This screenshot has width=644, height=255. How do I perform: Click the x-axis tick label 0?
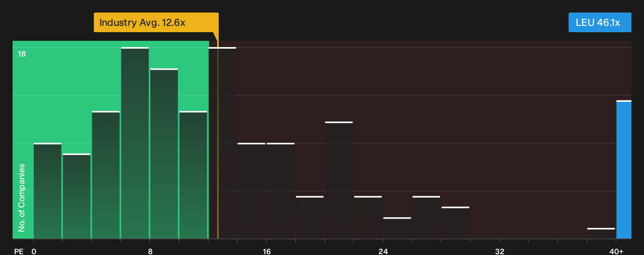pyautogui.click(x=34, y=251)
